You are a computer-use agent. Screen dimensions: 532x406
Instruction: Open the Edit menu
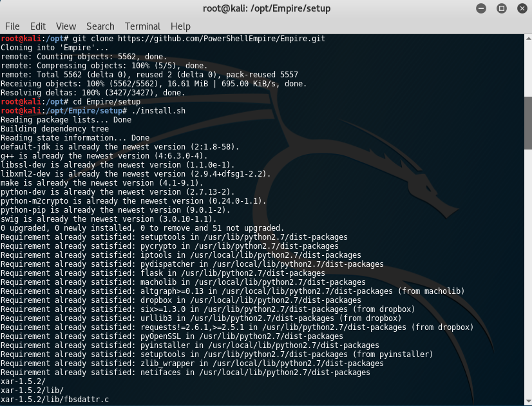point(37,26)
